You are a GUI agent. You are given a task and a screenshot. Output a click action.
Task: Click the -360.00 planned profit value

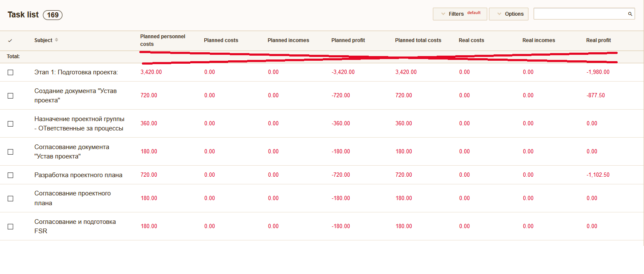click(x=341, y=124)
